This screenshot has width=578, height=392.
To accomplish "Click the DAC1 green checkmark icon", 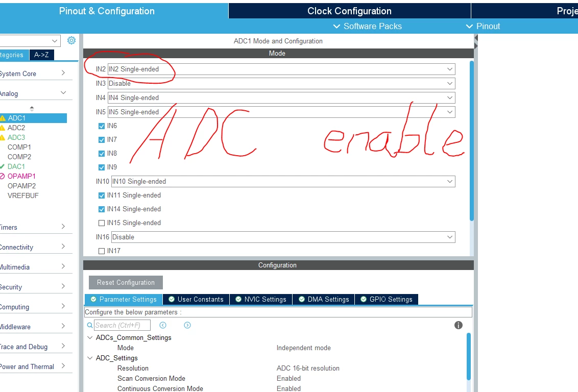I will tap(2, 166).
